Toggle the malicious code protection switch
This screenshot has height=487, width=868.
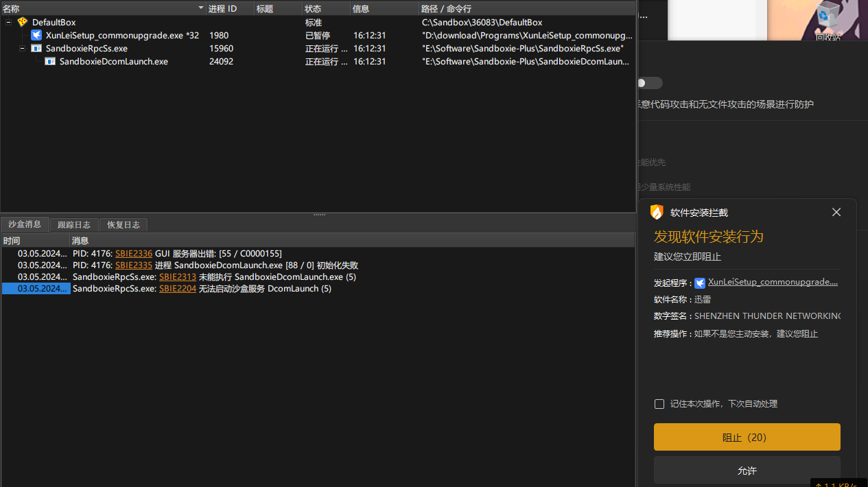point(648,83)
